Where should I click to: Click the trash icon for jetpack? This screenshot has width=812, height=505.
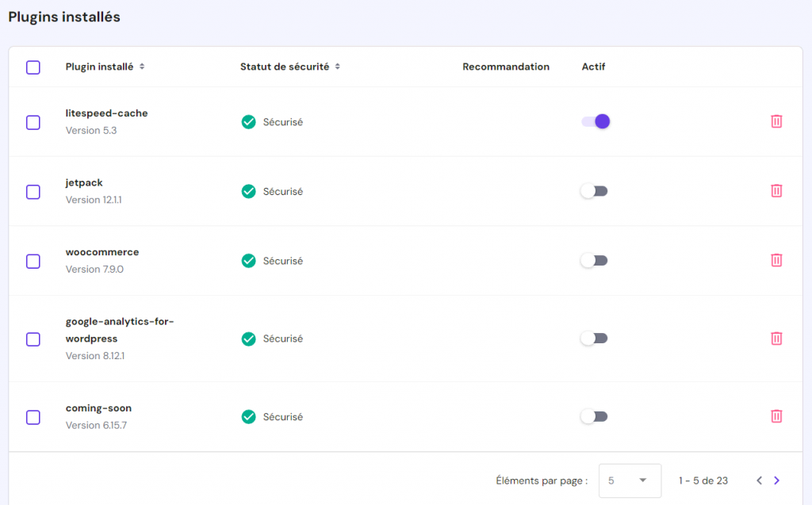tap(776, 191)
